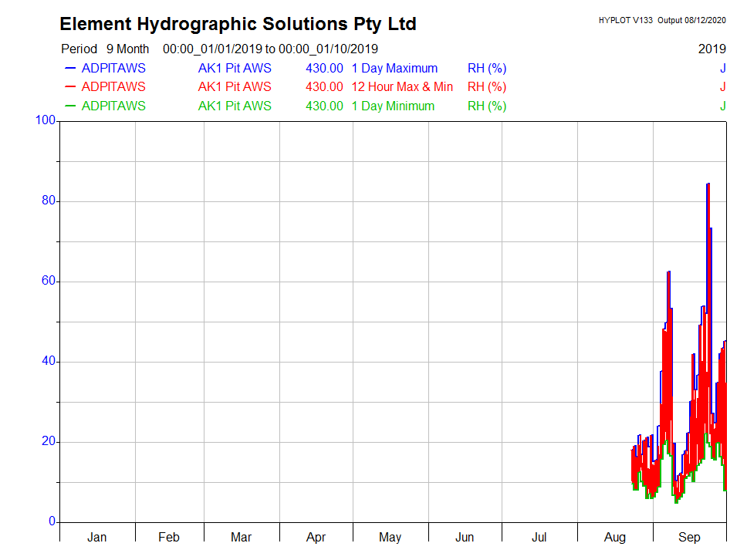This screenshot has height=560, width=747.
Task: Click the 'Jul' month label on x-axis
Action: tap(539, 537)
